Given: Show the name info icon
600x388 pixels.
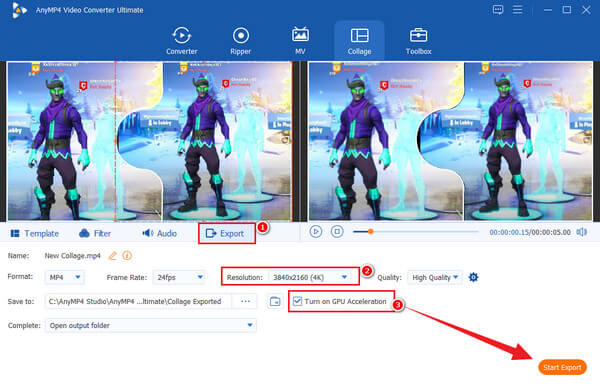Looking at the screenshot, I should click(127, 256).
